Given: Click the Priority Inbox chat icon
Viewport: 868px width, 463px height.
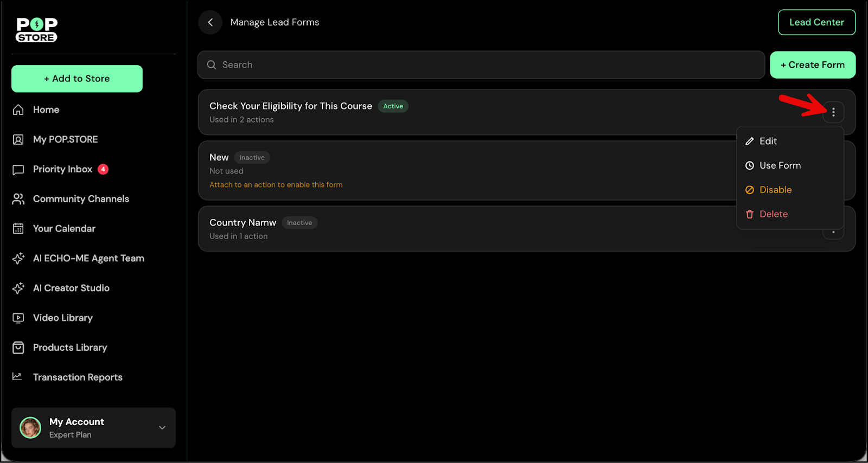Looking at the screenshot, I should click(18, 170).
